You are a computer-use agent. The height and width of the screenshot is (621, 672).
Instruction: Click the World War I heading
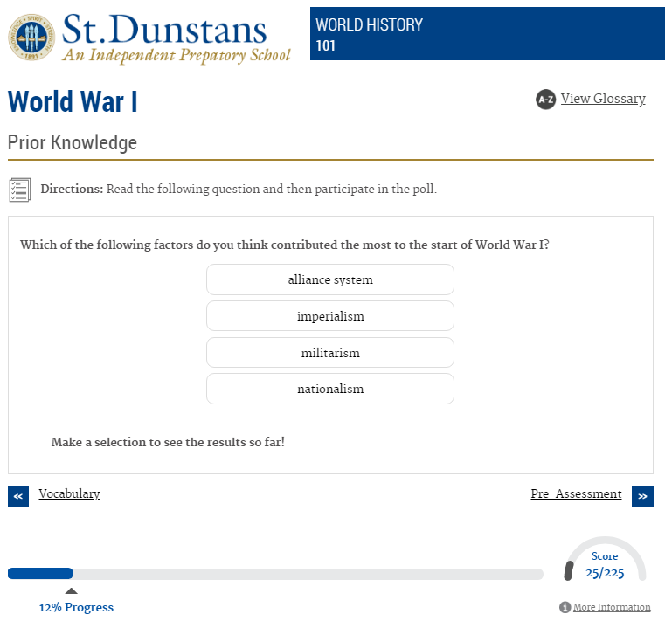click(x=73, y=102)
